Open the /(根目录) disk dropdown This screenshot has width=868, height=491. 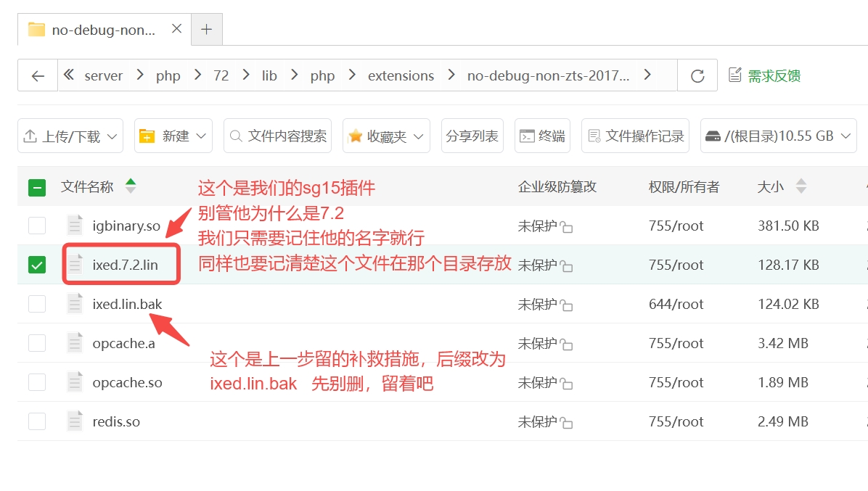coord(778,136)
